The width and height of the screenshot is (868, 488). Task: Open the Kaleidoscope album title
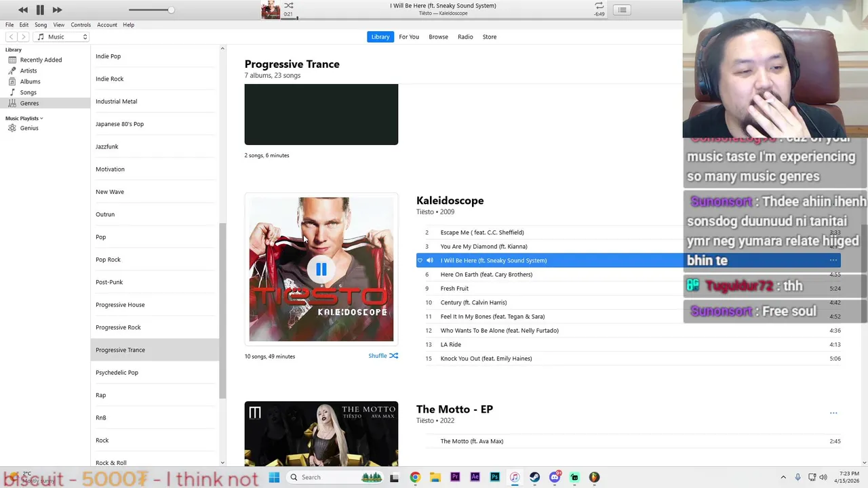[x=450, y=201]
